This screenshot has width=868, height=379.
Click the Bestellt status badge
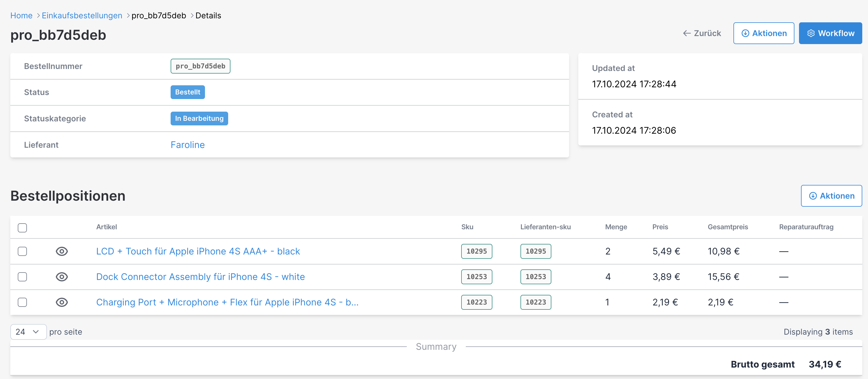click(x=187, y=92)
